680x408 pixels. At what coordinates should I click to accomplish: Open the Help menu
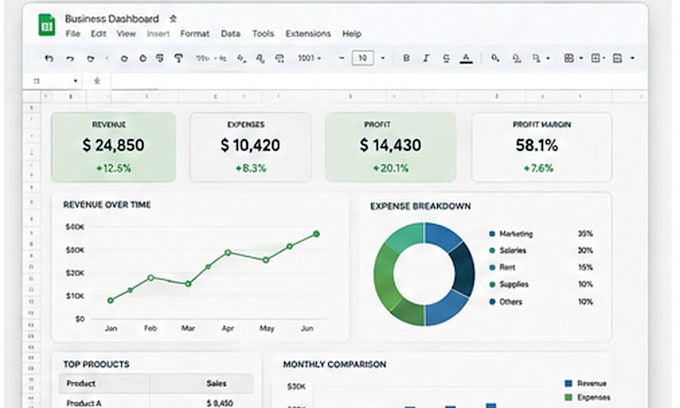point(352,34)
